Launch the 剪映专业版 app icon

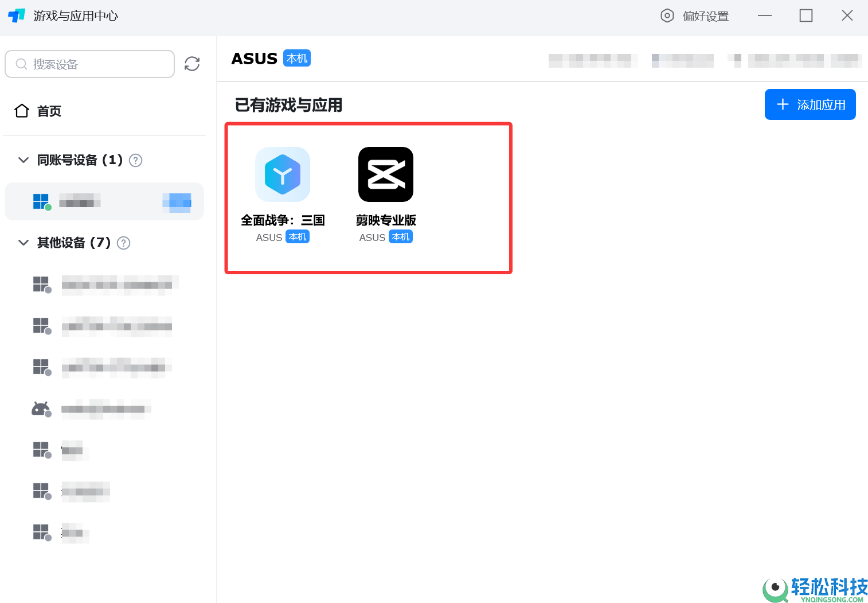click(x=386, y=174)
